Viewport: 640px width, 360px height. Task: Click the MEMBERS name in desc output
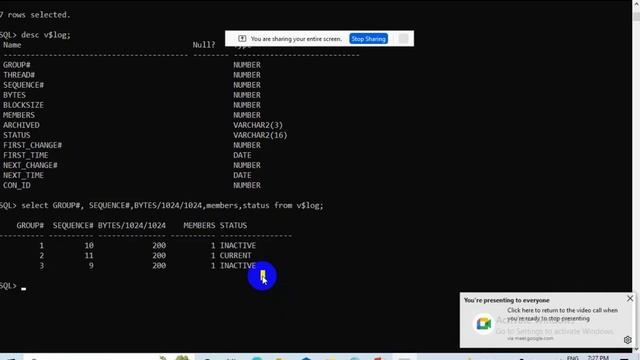(19, 115)
